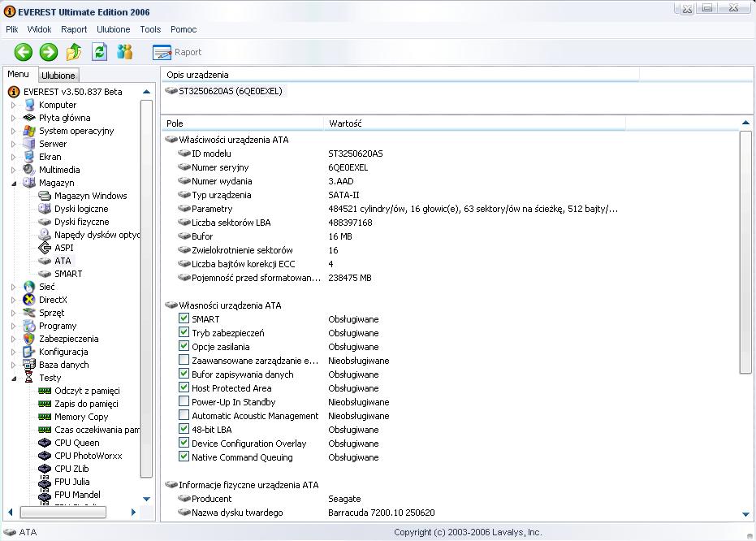756x541 pixels.
Task: Select the Testy hourglass icon
Action: tap(29, 378)
